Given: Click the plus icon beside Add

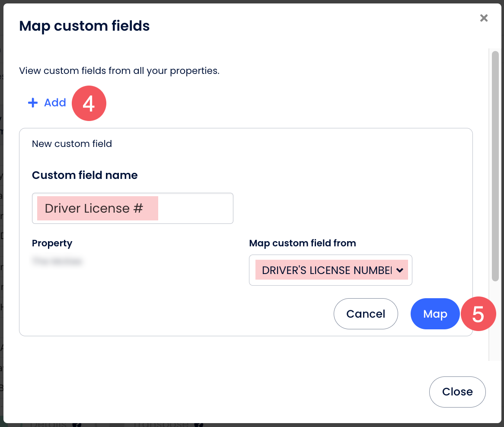Looking at the screenshot, I should pyautogui.click(x=33, y=103).
